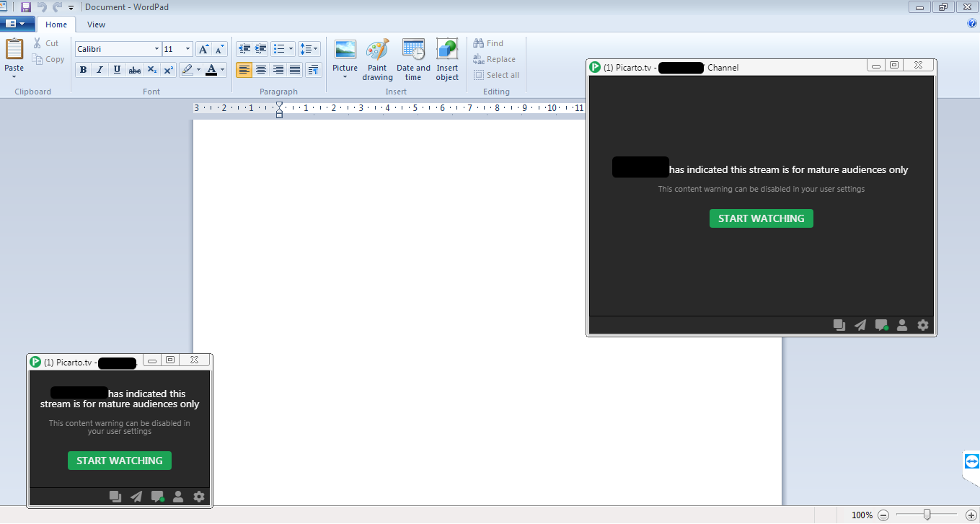Open WordPad Help question mark icon

(972, 24)
